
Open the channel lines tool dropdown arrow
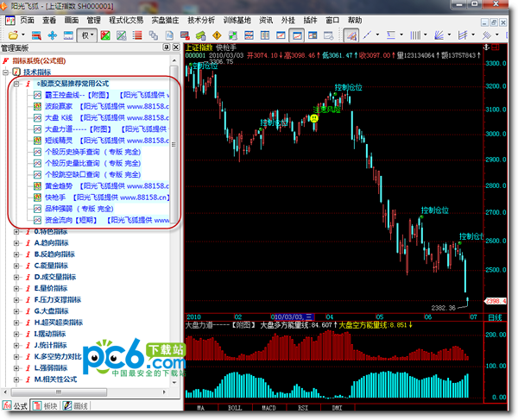click(473, 34)
